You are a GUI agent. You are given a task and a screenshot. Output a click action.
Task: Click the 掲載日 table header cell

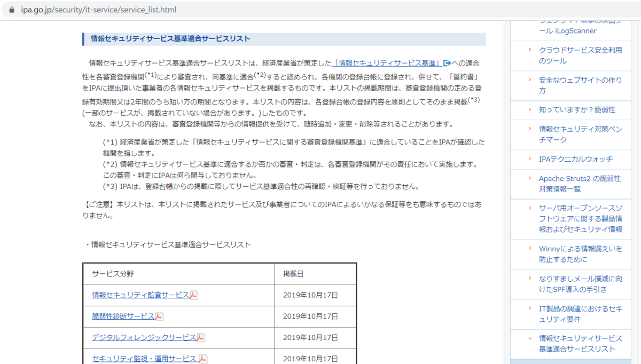pyautogui.click(x=315, y=274)
